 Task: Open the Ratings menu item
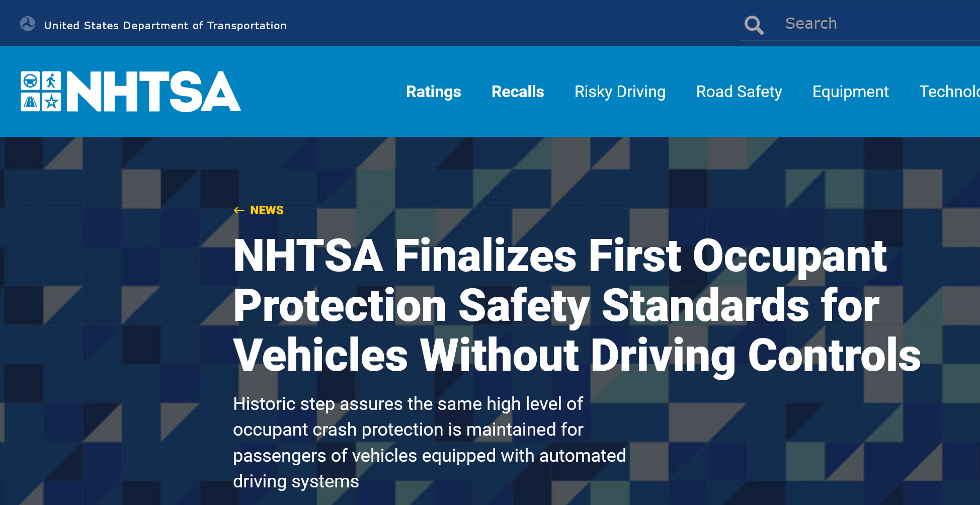[x=433, y=92]
